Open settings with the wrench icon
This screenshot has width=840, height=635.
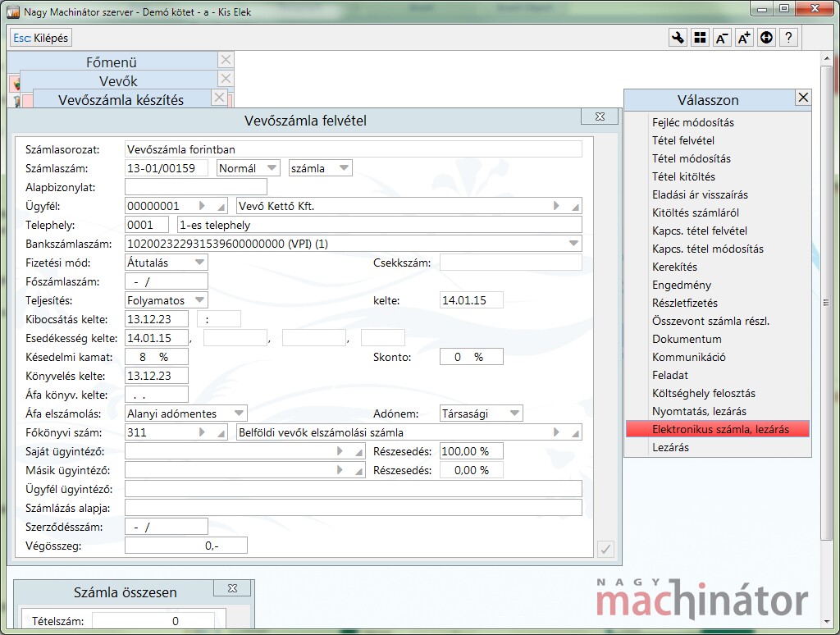coord(678,38)
